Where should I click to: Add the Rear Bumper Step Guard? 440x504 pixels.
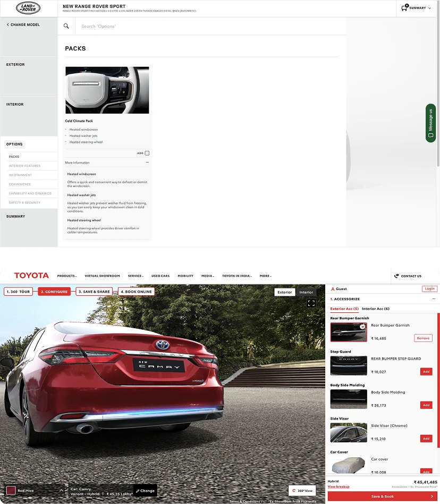click(x=426, y=372)
